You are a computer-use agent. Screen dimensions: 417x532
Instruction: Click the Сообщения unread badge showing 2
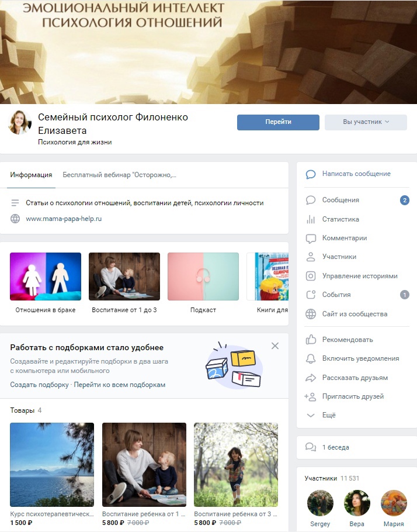point(405,201)
